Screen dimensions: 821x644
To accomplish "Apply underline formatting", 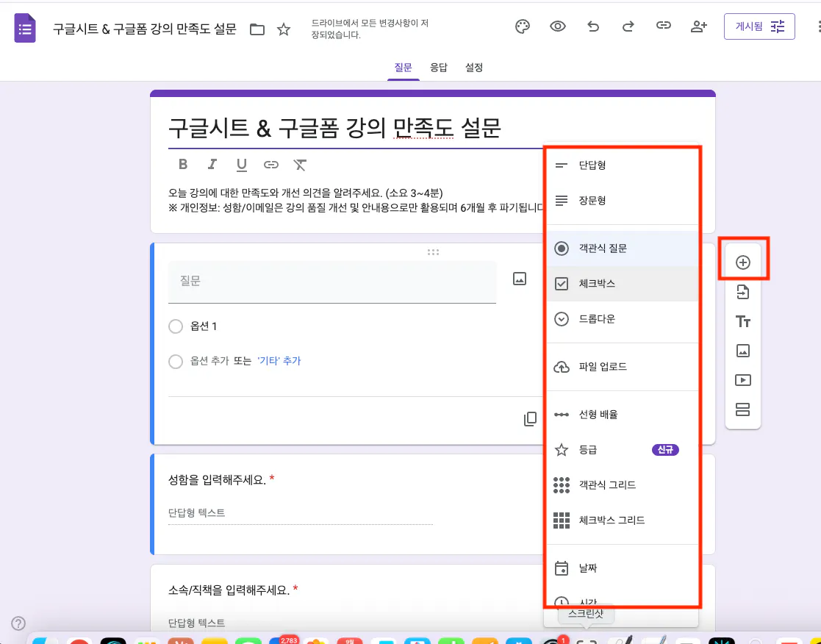I will 241,165.
